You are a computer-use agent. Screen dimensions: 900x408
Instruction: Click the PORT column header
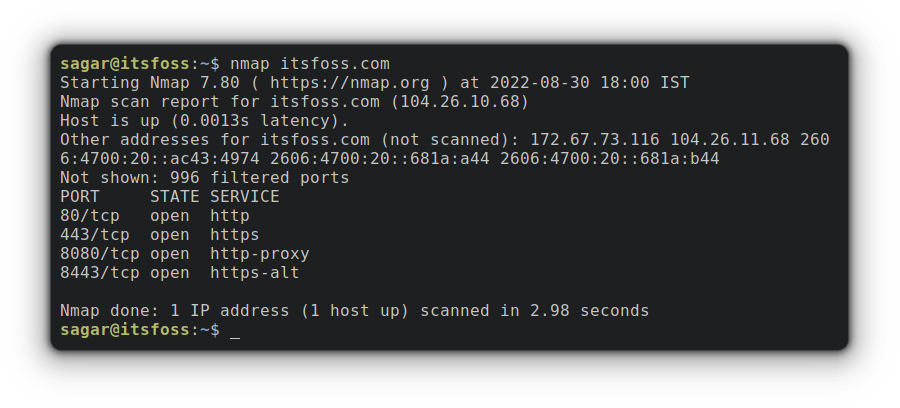[x=79, y=196]
